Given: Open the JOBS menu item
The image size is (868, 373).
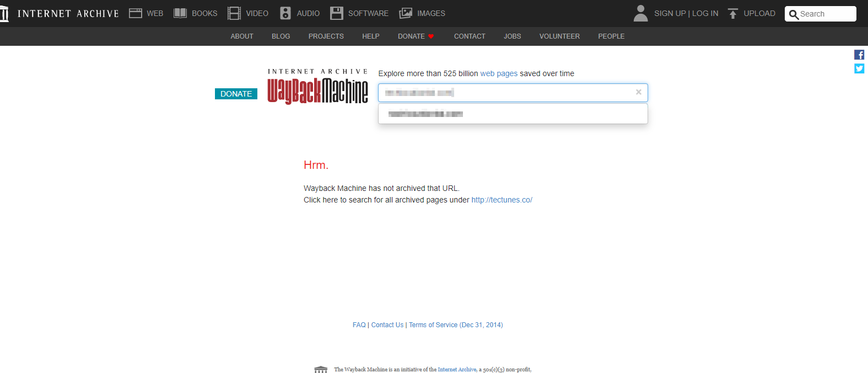Looking at the screenshot, I should click(x=513, y=36).
